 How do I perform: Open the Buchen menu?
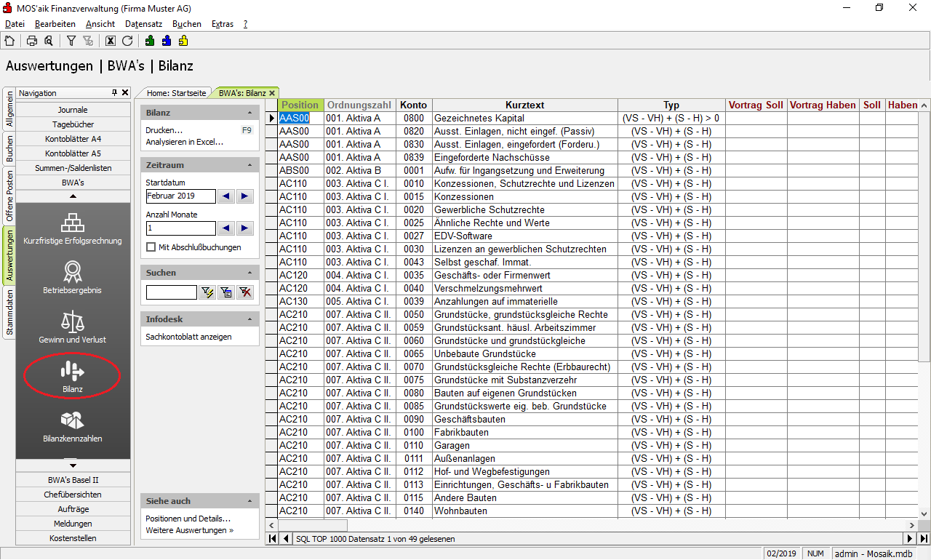tap(187, 24)
